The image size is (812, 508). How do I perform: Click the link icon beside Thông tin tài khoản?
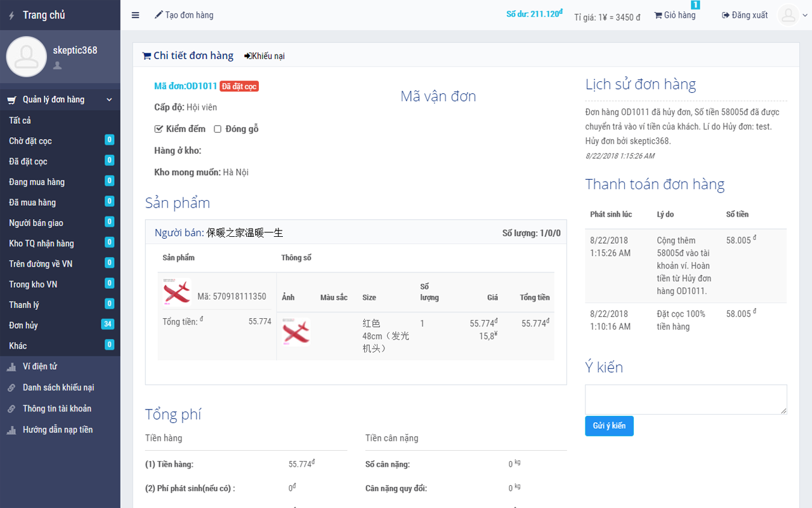(x=11, y=408)
